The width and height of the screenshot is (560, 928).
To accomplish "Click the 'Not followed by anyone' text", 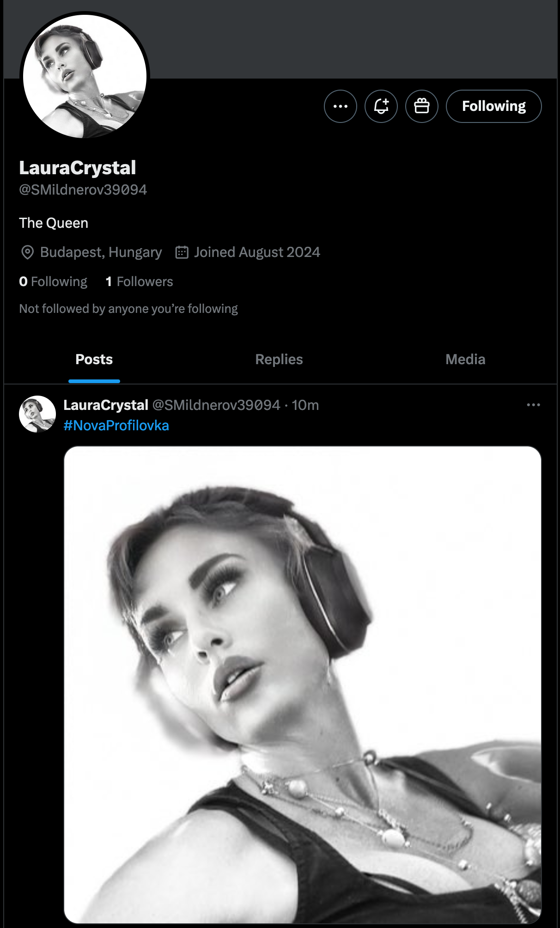I will [x=128, y=309].
